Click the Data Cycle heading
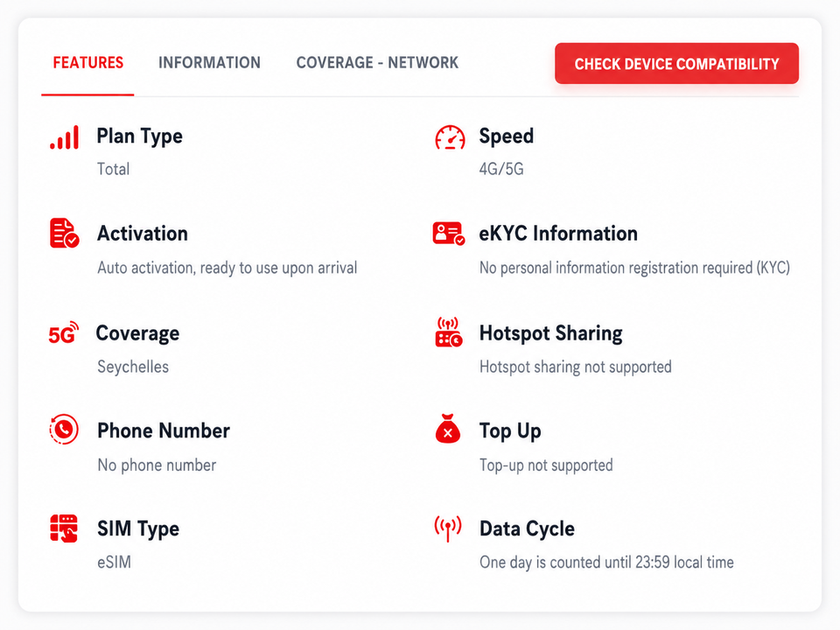The image size is (840, 630). click(527, 528)
